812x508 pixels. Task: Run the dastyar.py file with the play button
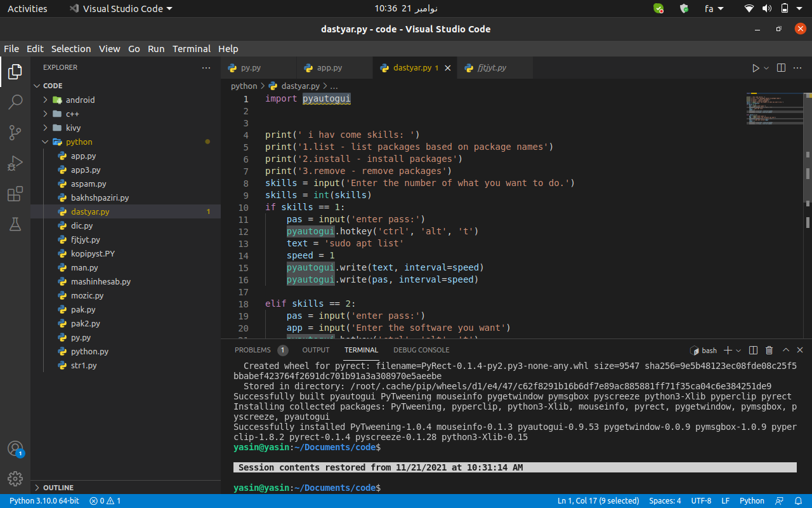[756, 67]
